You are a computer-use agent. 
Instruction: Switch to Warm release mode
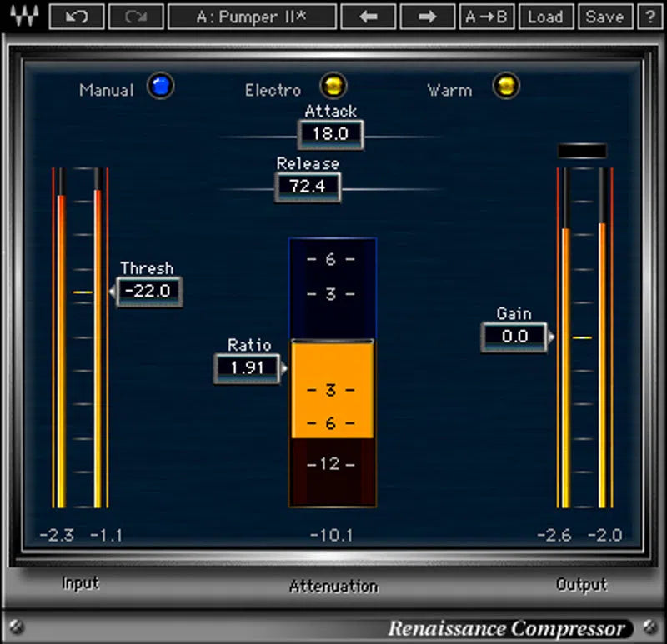click(x=506, y=86)
